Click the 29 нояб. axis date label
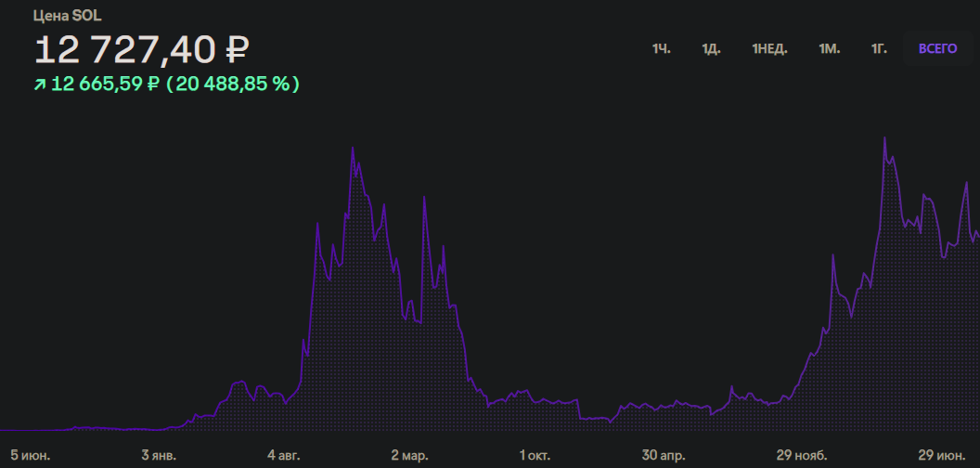 (x=802, y=456)
